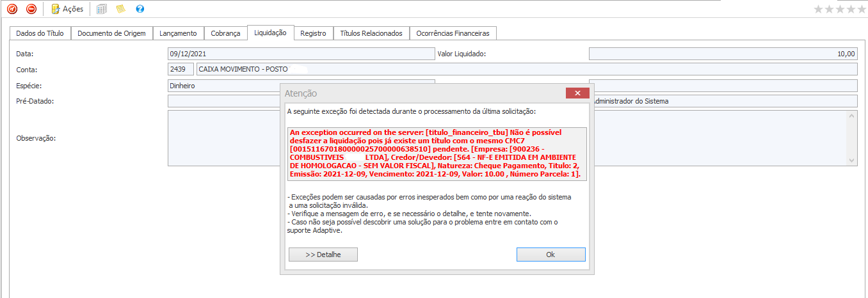Click Observação scrollbar down arrow
The height and width of the screenshot is (298, 868).
[x=851, y=161]
